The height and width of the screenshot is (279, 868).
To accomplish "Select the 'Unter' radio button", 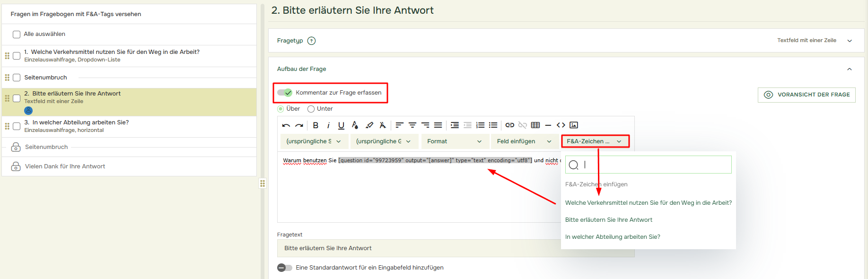I will pos(311,109).
